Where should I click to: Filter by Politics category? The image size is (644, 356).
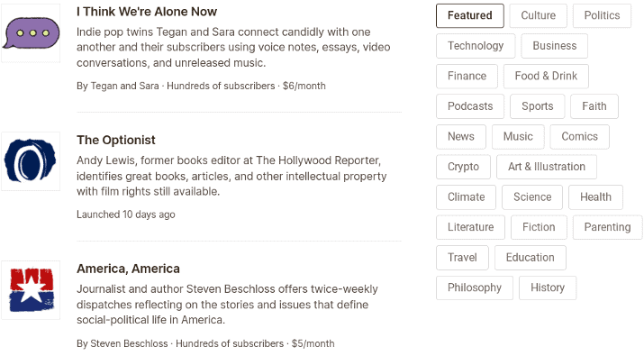[602, 15]
